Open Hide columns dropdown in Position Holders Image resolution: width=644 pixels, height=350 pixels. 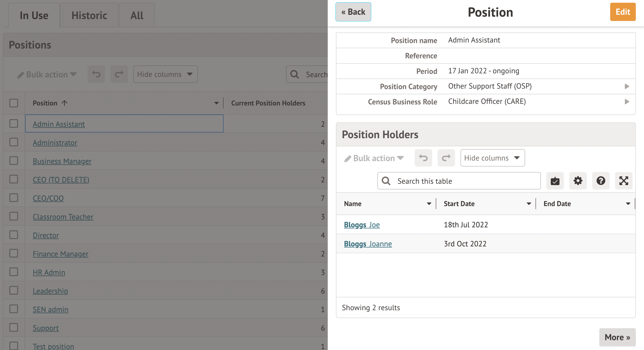pos(492,158)
